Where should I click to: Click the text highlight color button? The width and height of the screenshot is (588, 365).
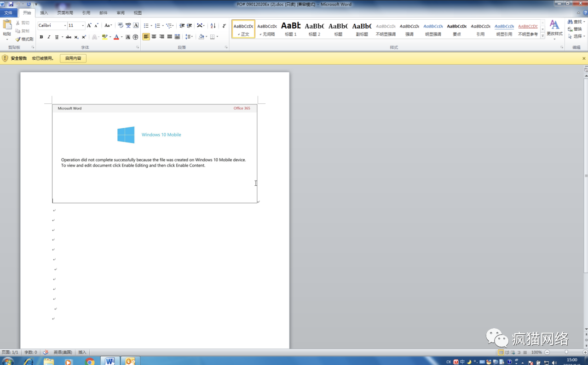[104, 37]
